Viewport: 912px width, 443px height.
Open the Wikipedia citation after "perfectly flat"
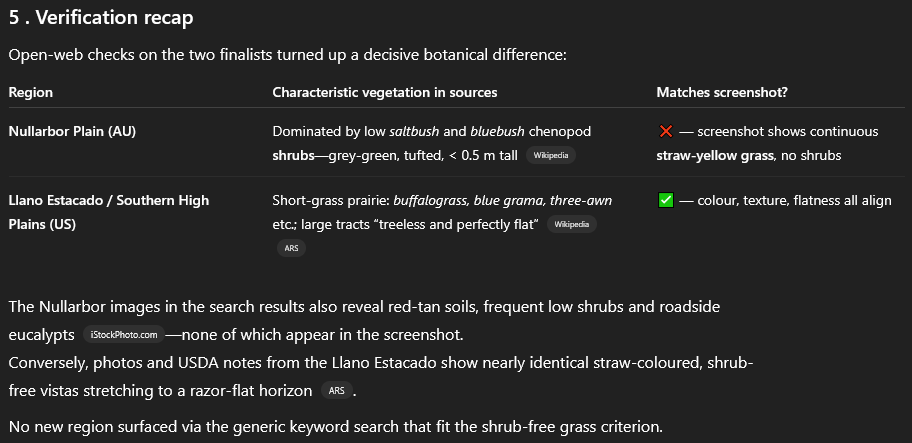click(572, 224)
